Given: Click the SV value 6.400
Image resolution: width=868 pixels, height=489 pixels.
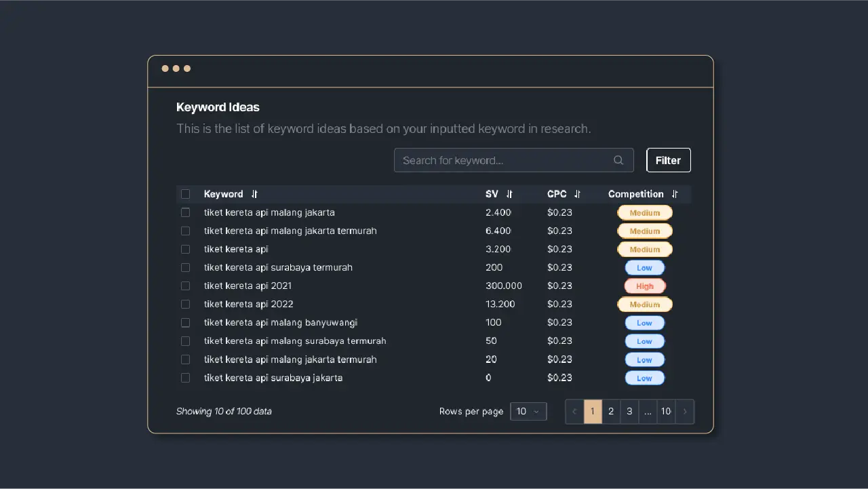Looking at the screenshot, I should pos(498,231).
